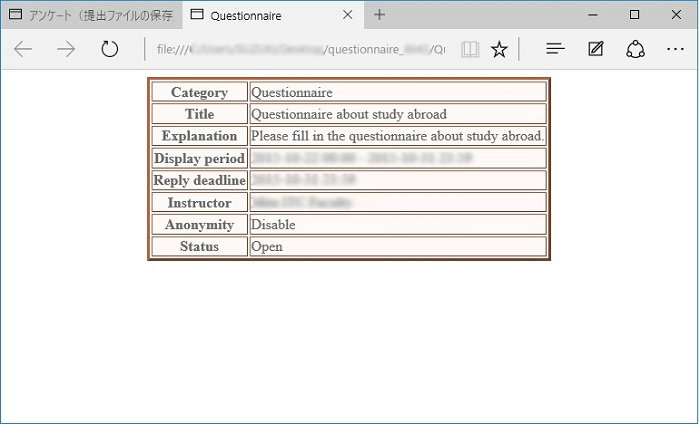Open the Share icon in toolbar

635,50
